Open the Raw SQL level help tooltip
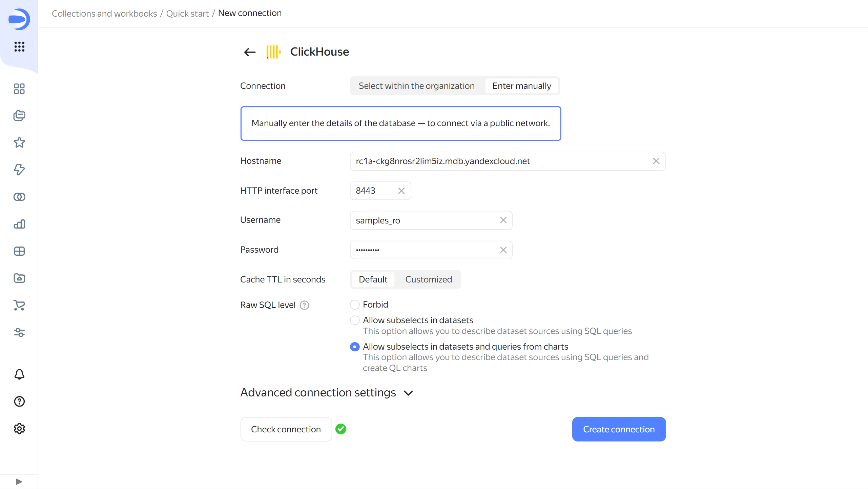The height and width of the screenshot is (489, 868). 304,305
